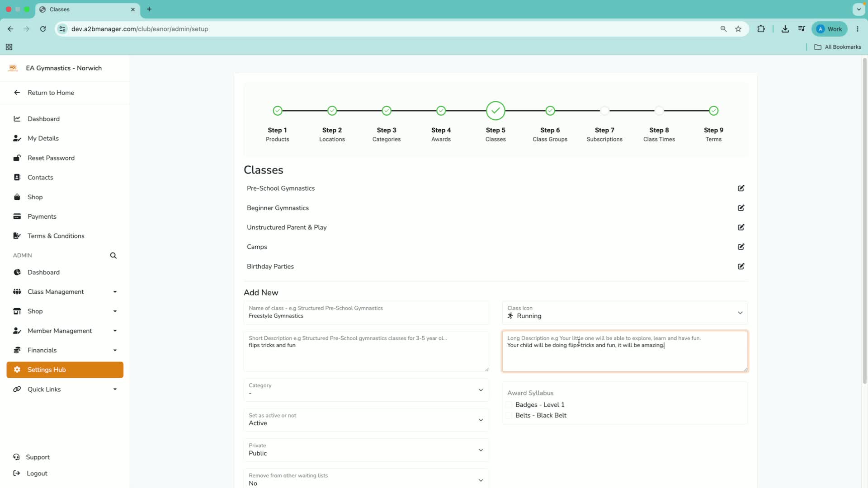Screen dimensions: 868x488
Task: Go to Step 6 Class Groups circle
Action: (x=550, y=111)
